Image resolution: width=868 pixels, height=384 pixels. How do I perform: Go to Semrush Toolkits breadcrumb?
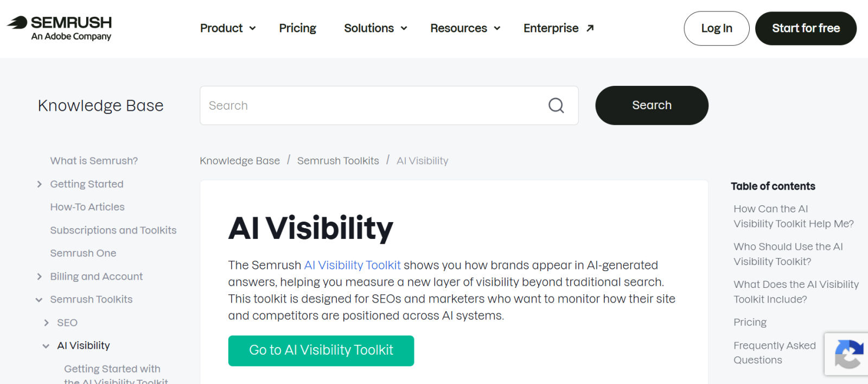click(x=338, y=161)
